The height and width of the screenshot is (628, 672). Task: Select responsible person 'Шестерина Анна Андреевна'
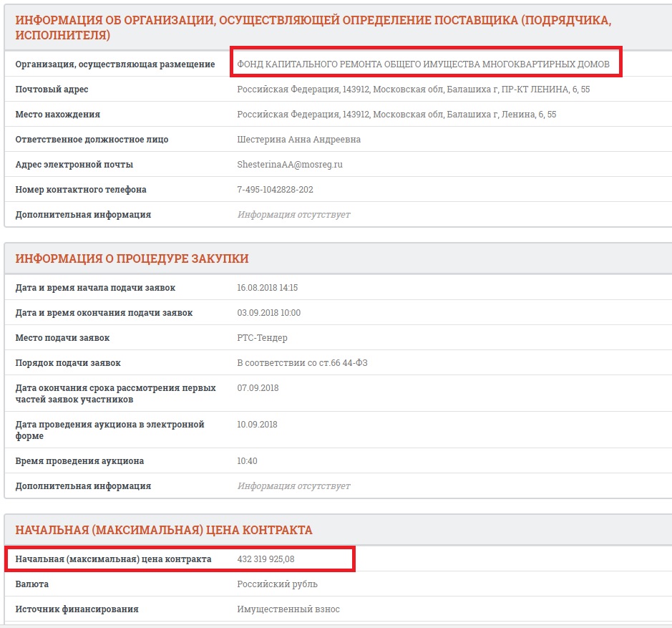point(298,140)
